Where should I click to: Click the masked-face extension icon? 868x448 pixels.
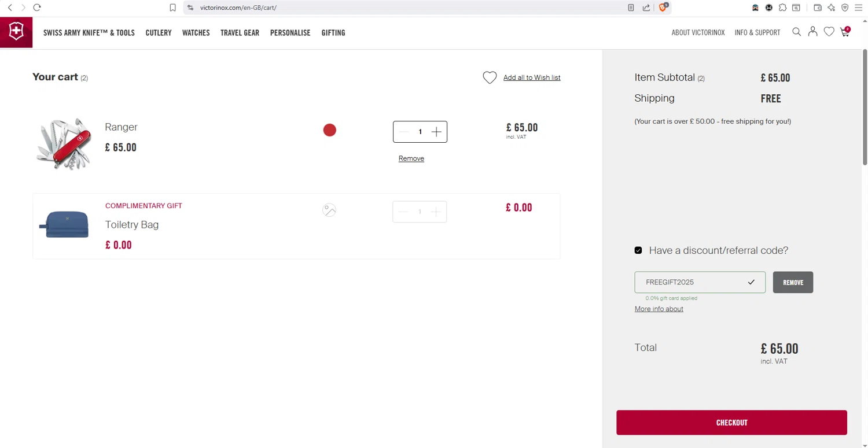pos(755,8)
